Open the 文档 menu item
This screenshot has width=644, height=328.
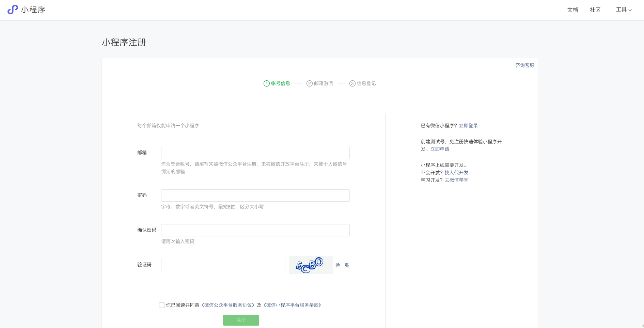pos(572,10)
